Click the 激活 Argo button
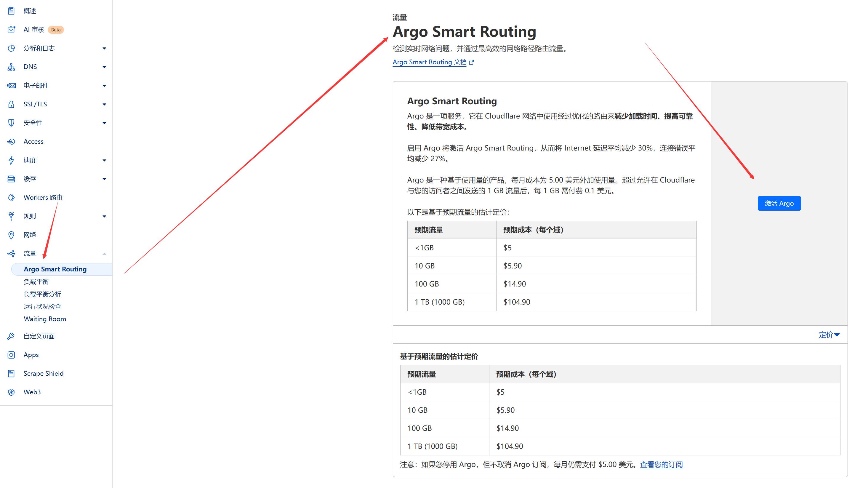This screenshot has width=868, height=488. 779,203
